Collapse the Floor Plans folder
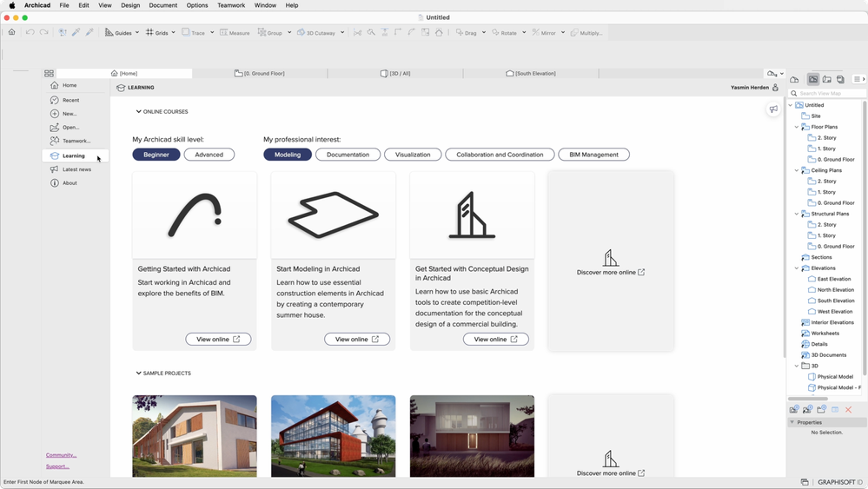Viewport: 868px width, 489px height. 797,127
